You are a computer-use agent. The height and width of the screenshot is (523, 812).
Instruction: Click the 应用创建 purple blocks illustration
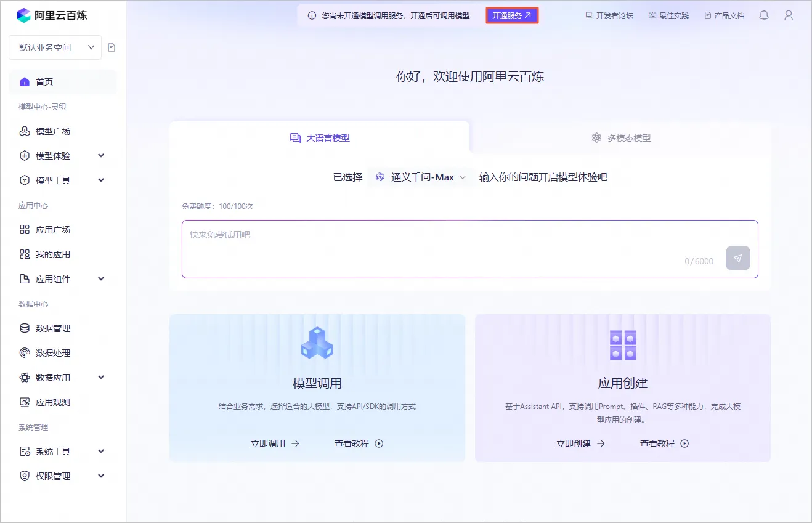(x=623, y=345)
